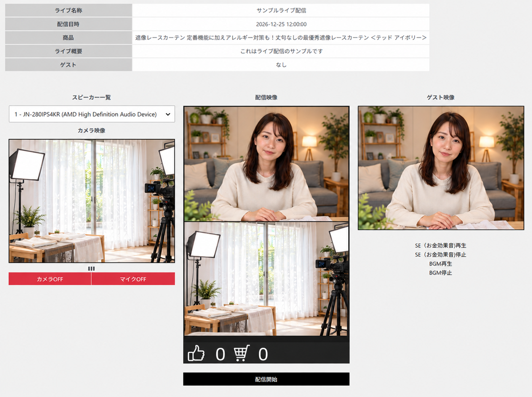The width and height of the screenshot is (532, 397).
Task: Play SE (お金効果音)再生 sound effect
Action: (x=440, y=245)
